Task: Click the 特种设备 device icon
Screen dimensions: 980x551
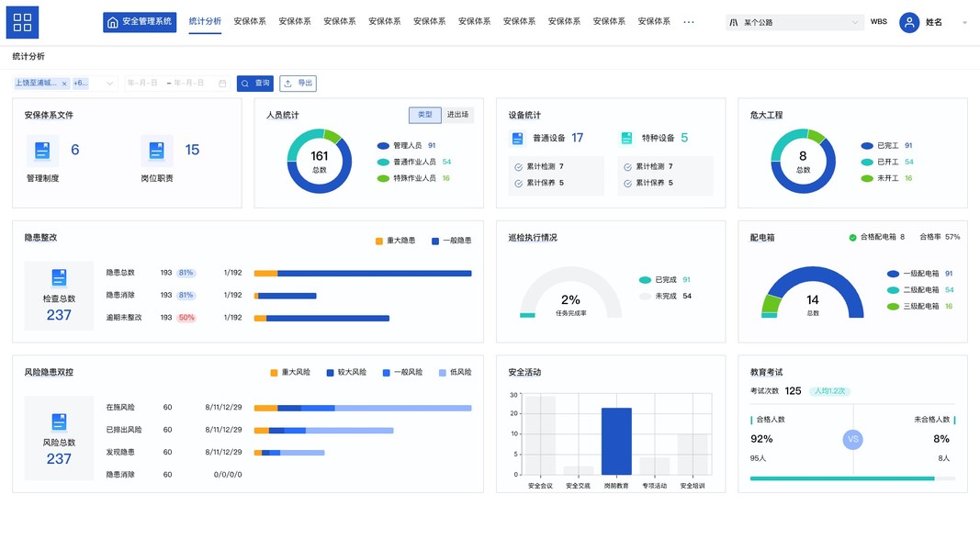Action: coord(626,138)
